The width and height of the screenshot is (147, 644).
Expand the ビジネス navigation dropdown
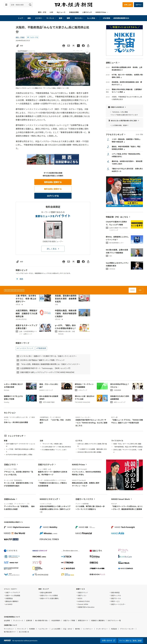(x=39, y=18)
